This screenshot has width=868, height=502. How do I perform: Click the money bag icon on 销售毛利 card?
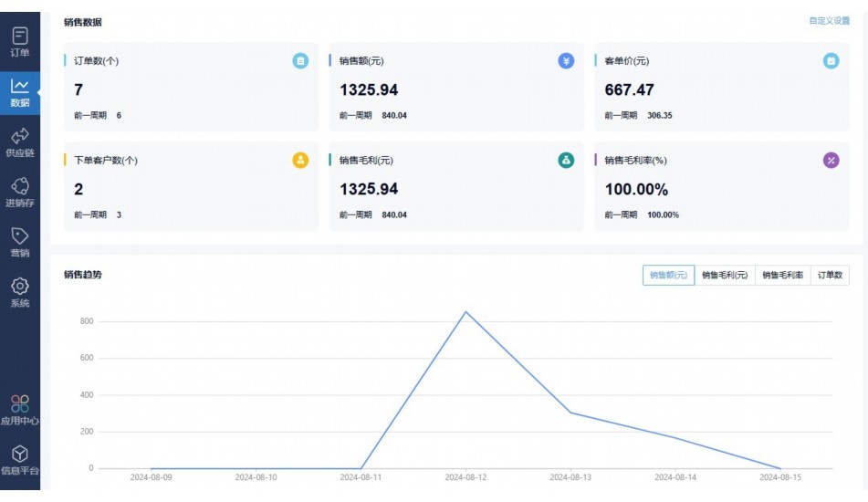click(x=566, y=161)
